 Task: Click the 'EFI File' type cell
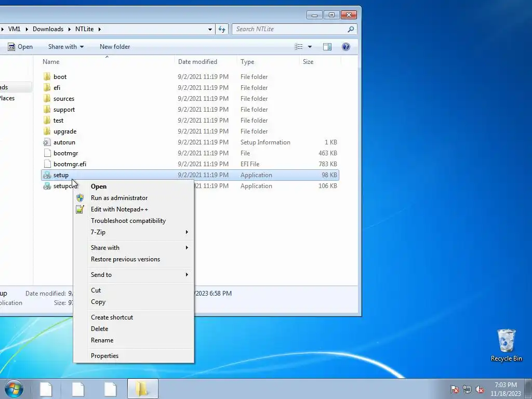pyautogui.click(x=250, y=164)
